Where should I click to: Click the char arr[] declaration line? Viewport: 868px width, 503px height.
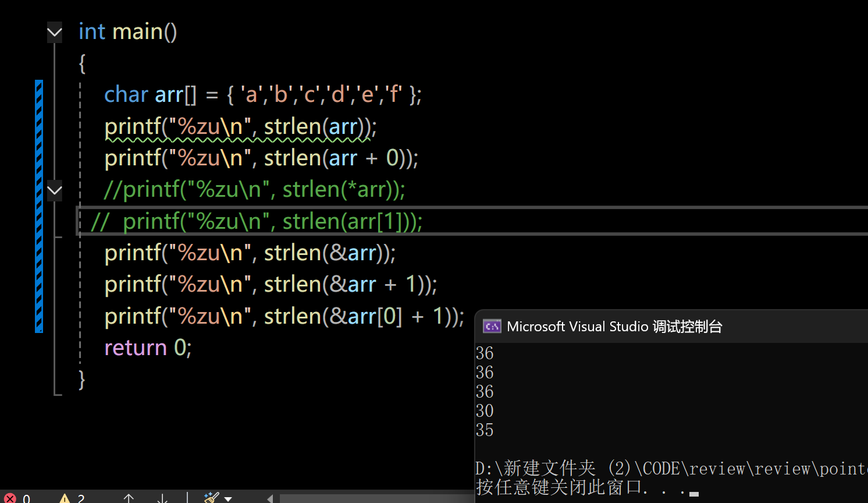(x=263, y=94)
